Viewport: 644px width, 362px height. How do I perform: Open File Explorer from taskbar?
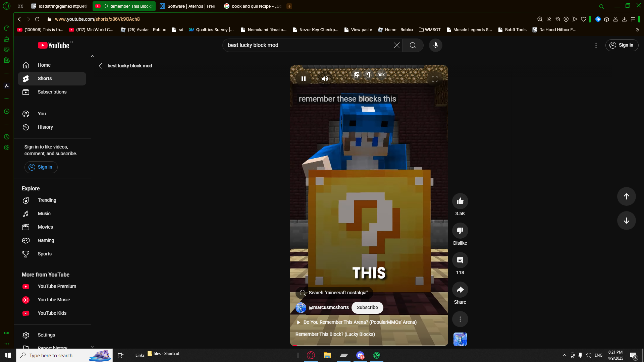coord(327,355)
